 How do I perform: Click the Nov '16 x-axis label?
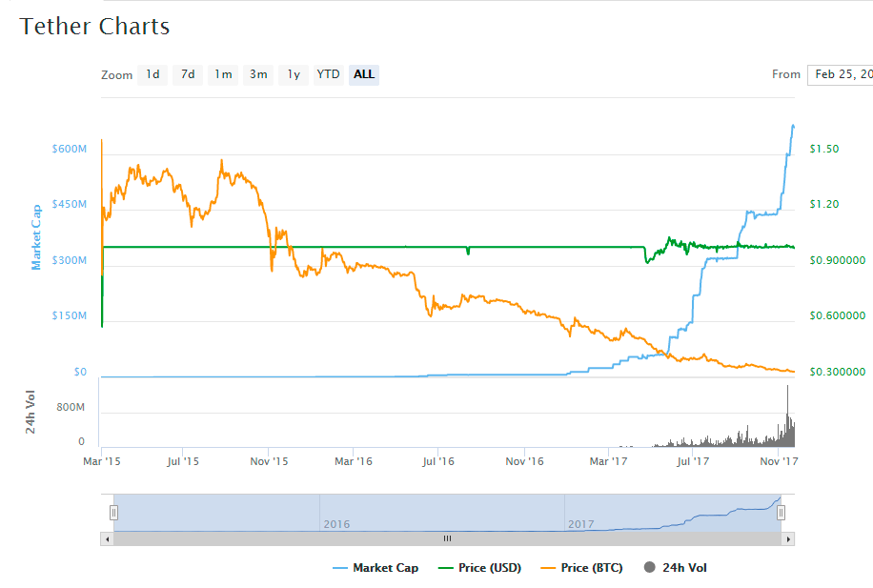coord(524,461)
